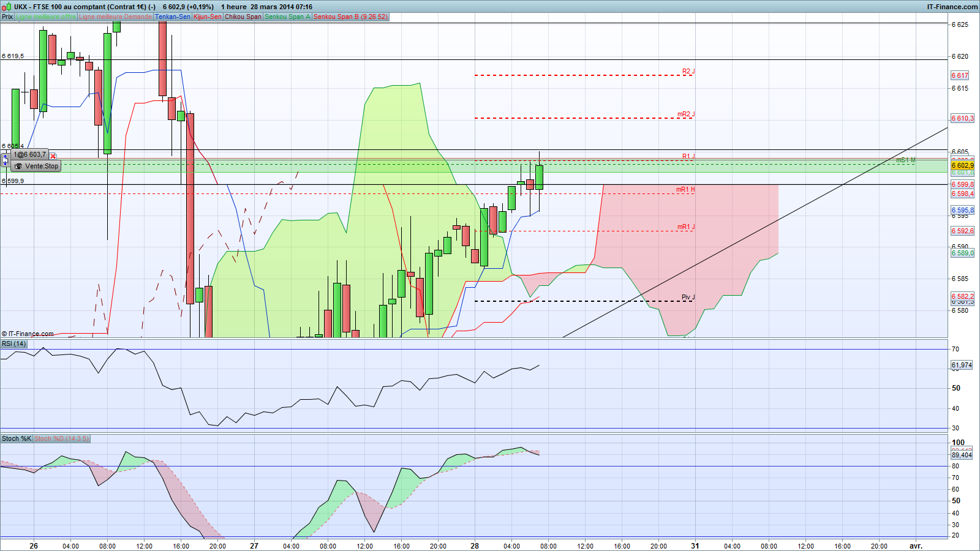Click the R1 J pivot label
980x551 pixels.
[688, 157]
